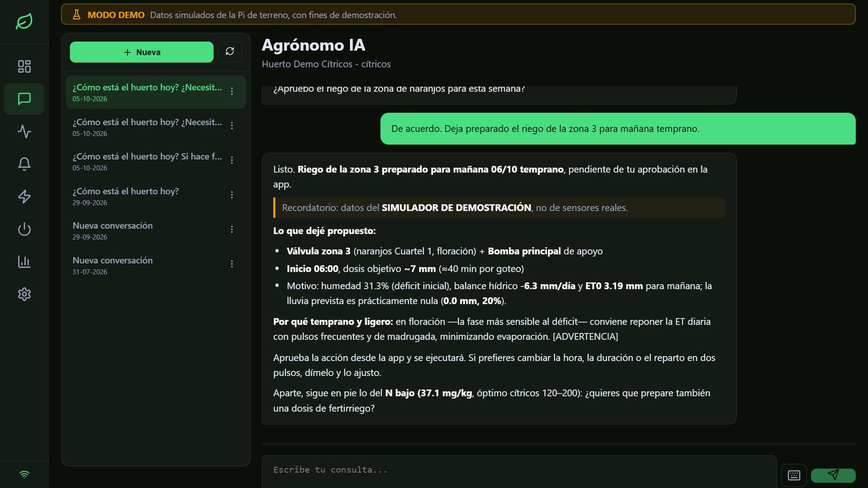Click 'Lo que dejé propuesto:' heading
The image size is (868, 488).
coord(324,231)
